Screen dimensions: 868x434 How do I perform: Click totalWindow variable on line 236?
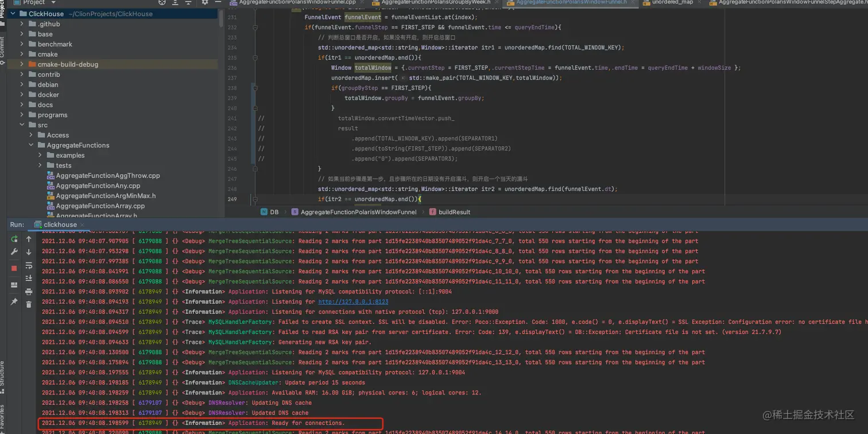point(373,68)
